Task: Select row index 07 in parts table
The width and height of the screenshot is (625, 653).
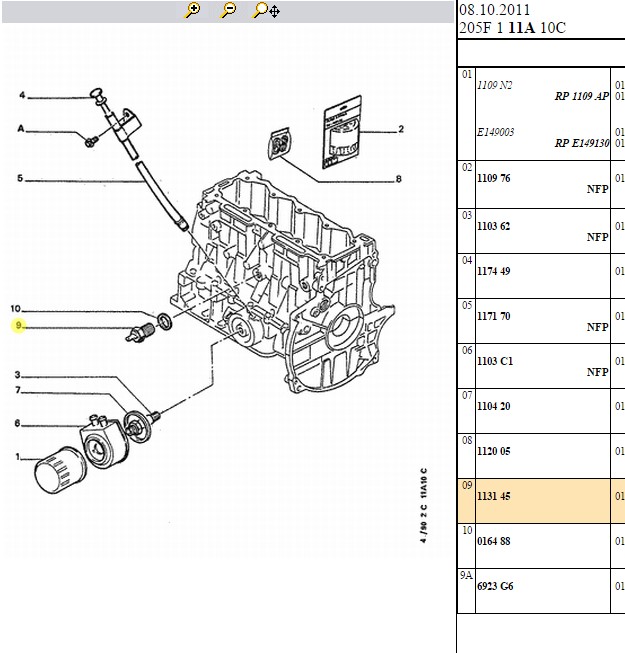Action: [467, 395]
